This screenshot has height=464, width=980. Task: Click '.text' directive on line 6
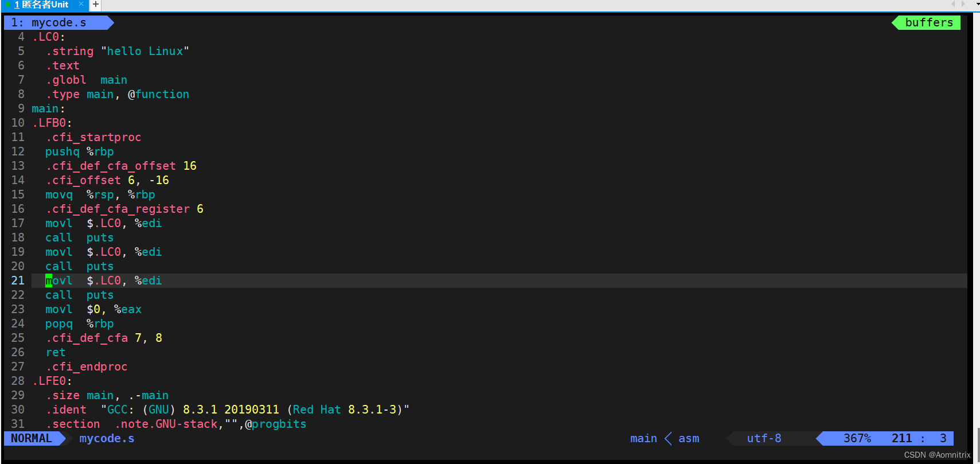point(63,65)
